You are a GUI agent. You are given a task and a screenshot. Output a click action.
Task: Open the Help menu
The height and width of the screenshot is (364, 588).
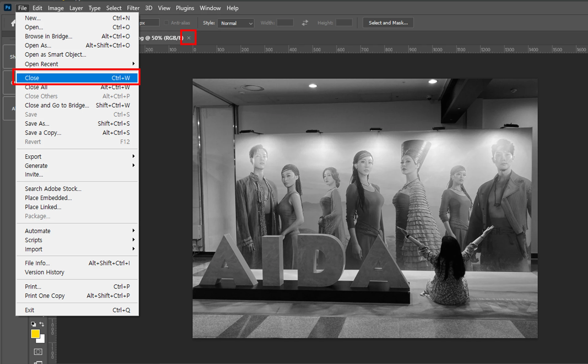(232, 8)
